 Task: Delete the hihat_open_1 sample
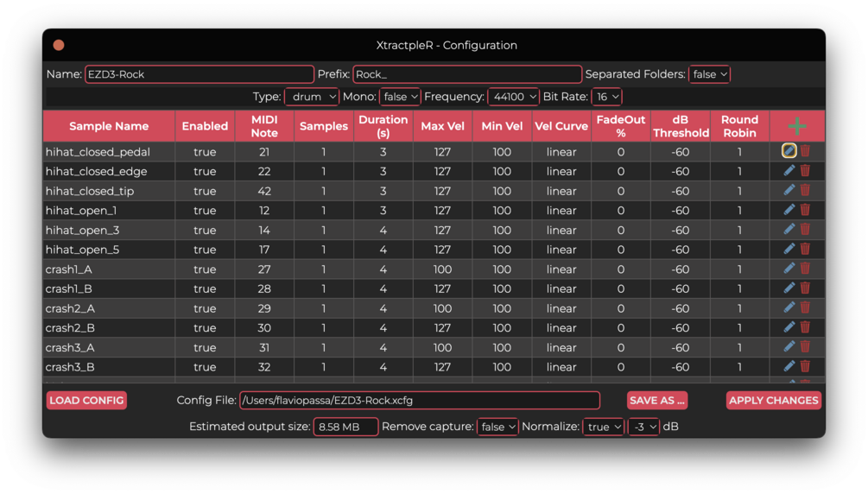pos(806,209)
